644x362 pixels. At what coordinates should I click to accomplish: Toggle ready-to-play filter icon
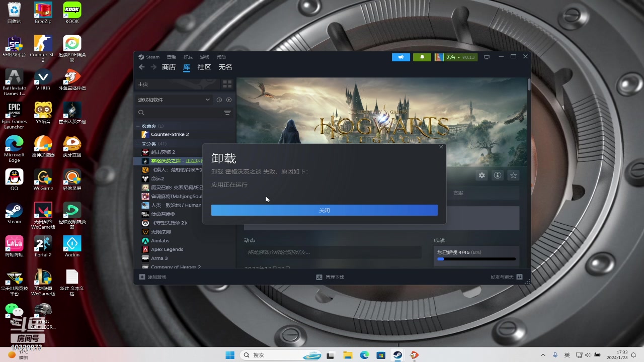(x=229, y=100)
